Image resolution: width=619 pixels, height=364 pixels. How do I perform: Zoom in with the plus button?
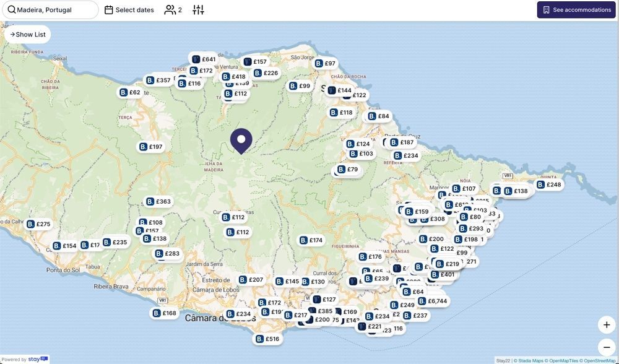tap(607, 326)
